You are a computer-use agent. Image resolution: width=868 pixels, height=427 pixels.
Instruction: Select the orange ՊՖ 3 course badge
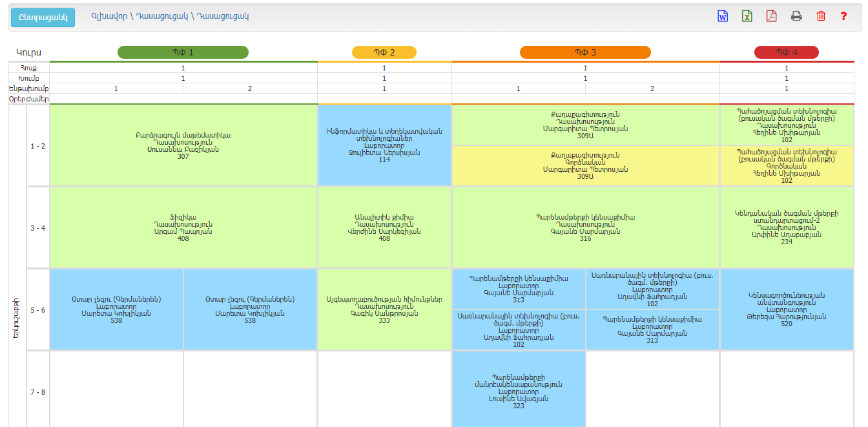point(585,52)
